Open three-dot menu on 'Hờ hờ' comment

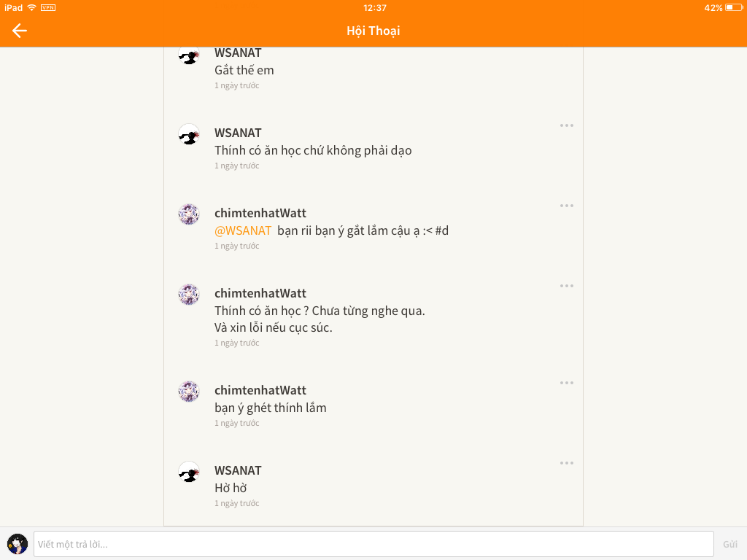[566, 463]
